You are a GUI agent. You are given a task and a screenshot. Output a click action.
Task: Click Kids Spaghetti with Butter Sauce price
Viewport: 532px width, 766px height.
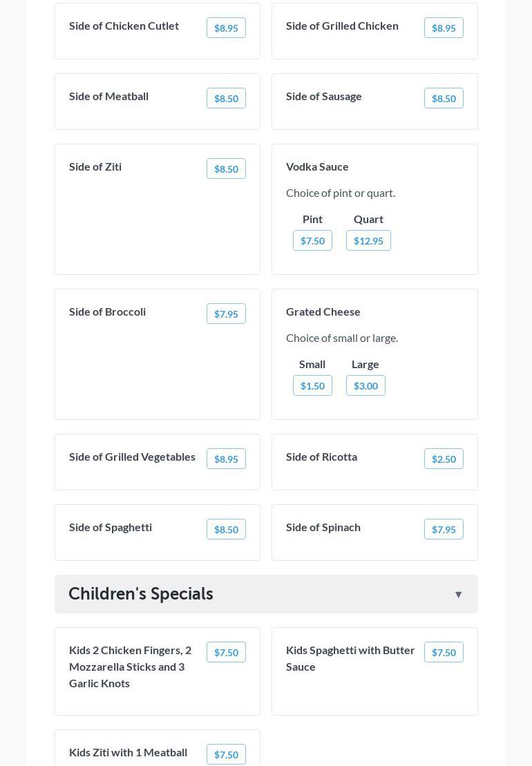[x=444, y=653]
